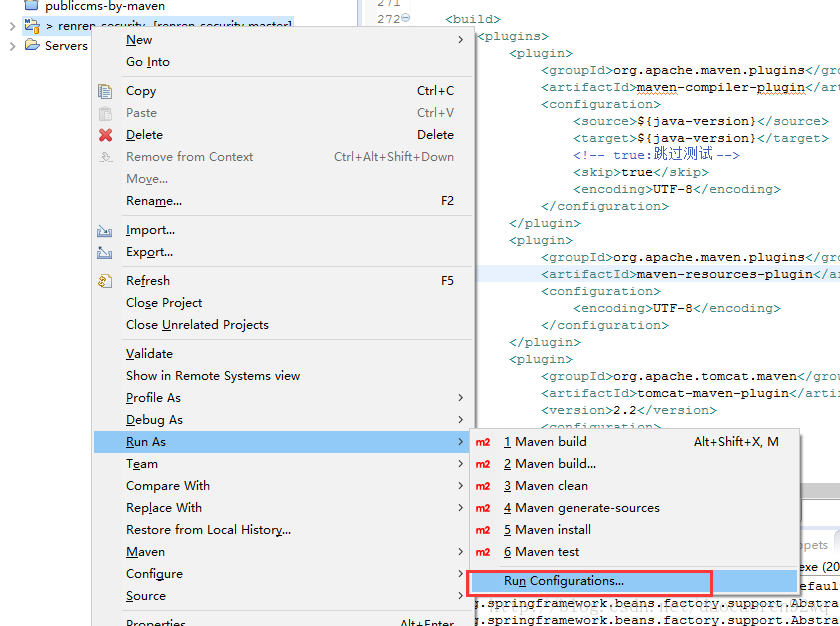Click the 跳过测试 comment line

coord(656,155)
